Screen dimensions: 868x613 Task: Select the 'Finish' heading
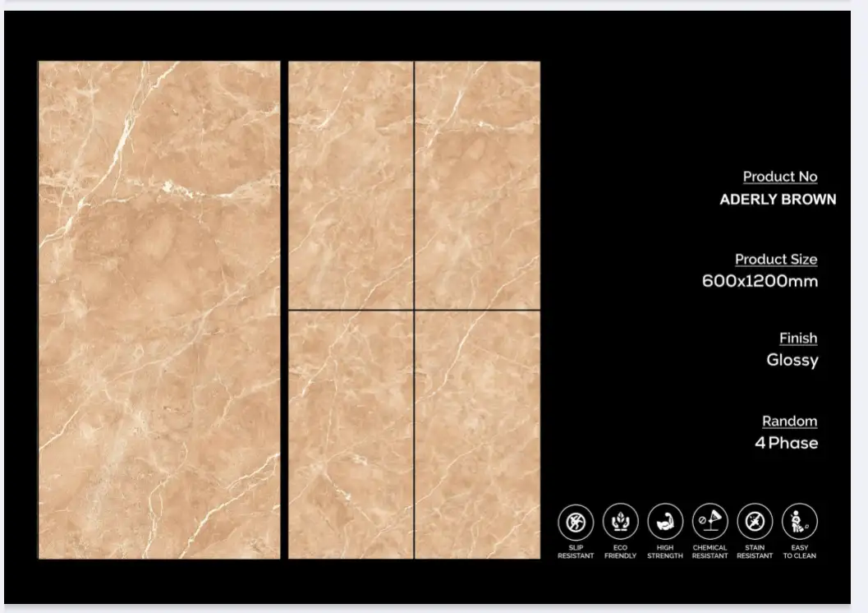pyautogui.click(x=798, y=338)
